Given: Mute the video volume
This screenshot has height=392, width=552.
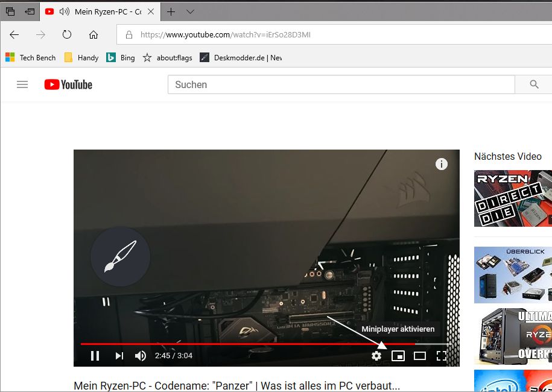Looking at the screenshot, I should click(x=141, y=356).
